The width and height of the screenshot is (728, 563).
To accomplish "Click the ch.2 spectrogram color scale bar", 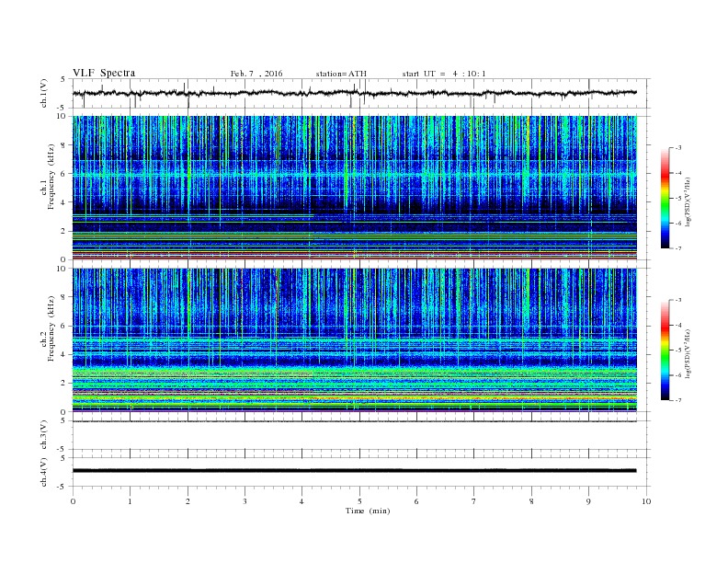I will [665, 350].
